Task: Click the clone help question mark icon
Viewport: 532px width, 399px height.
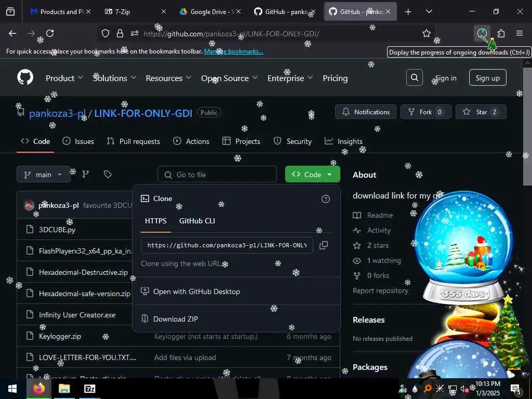Action: (325, 199)
